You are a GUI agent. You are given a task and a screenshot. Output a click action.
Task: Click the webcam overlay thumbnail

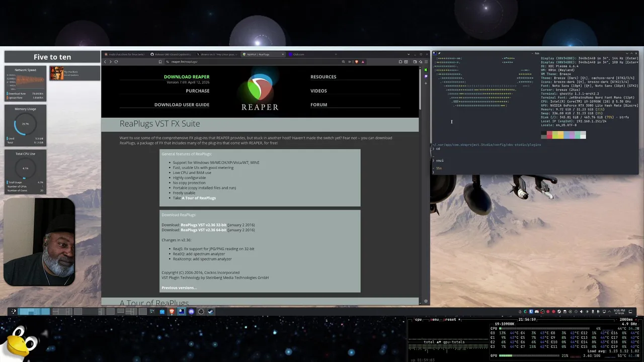coord(39,242)
